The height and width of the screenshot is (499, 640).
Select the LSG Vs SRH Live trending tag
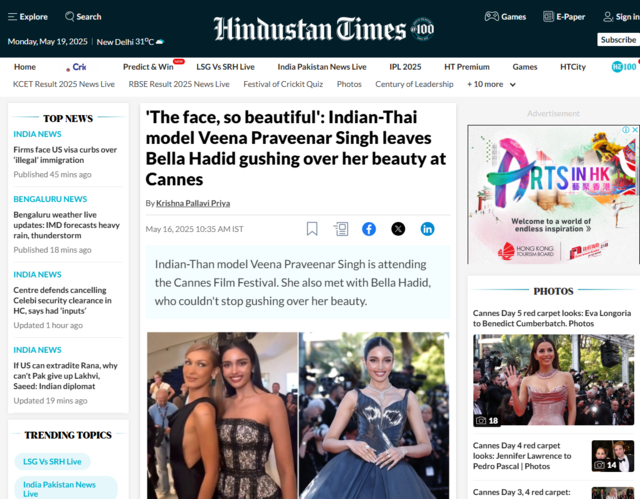tap(52, 461)
